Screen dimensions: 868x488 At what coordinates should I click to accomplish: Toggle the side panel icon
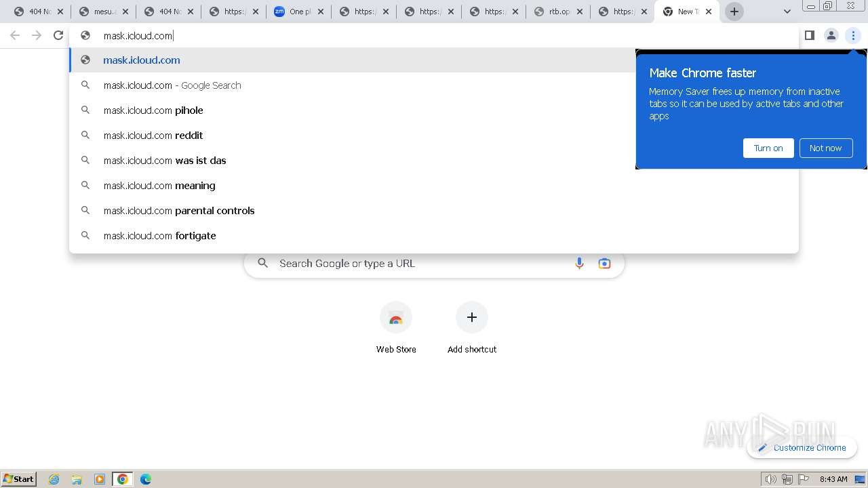810,35
